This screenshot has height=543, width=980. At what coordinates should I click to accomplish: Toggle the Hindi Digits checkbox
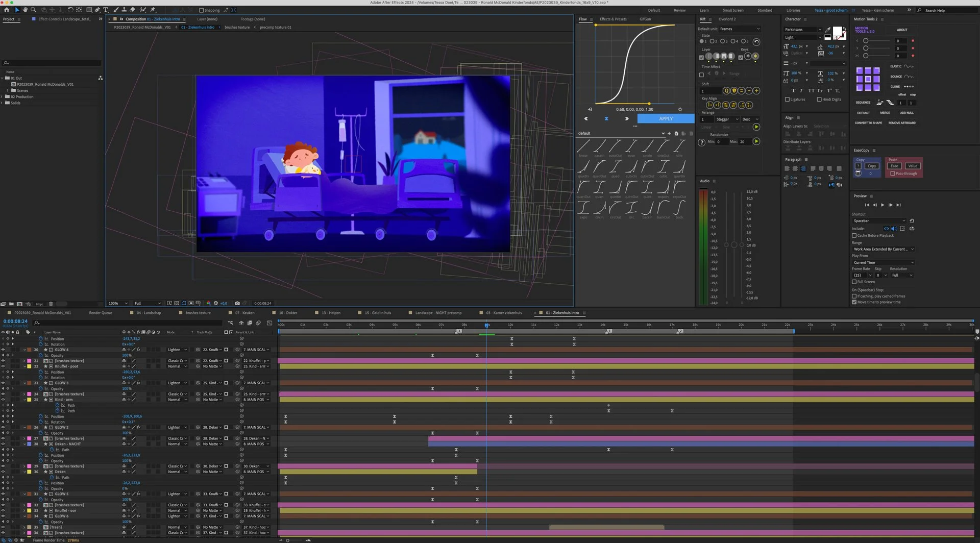(819, 100)
